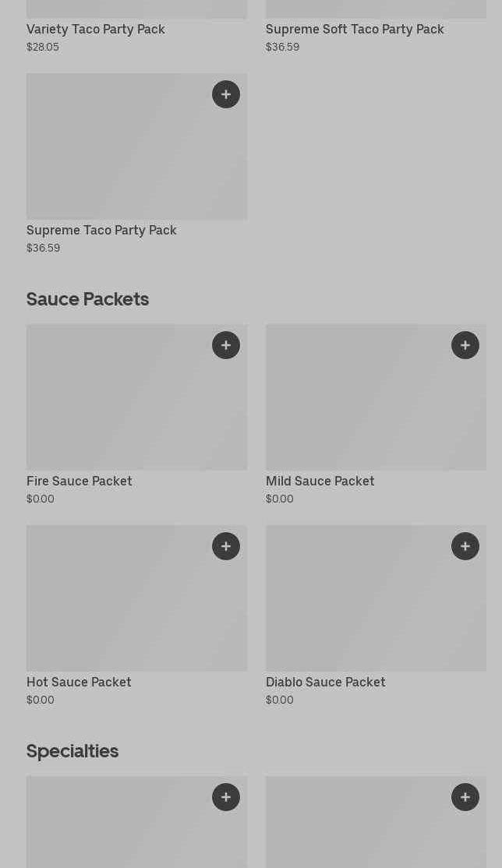Add Hot Sauce Packet to order
The height and width of the screenshot is (868, 502).
[226, 546]
